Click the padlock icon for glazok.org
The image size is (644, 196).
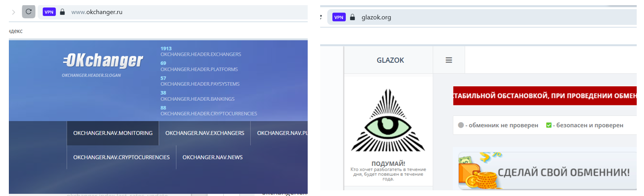pyautogui.click(x=352, y=17)
